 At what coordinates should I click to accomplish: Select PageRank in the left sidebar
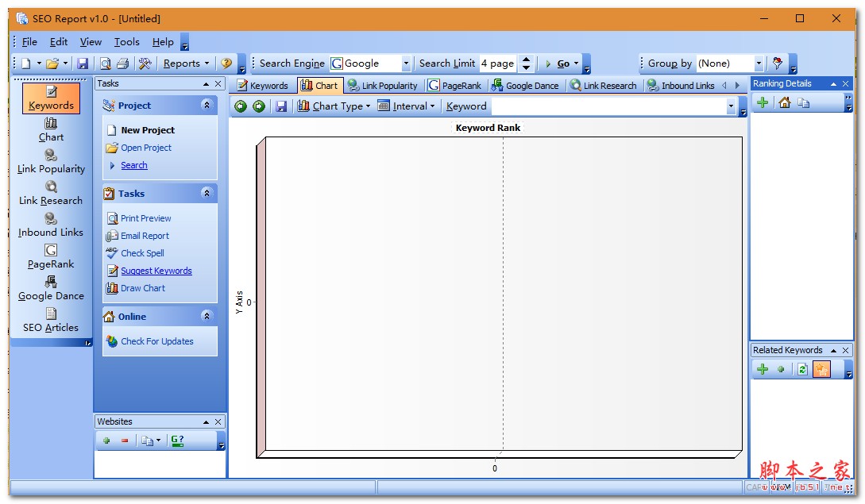[52, 257]
